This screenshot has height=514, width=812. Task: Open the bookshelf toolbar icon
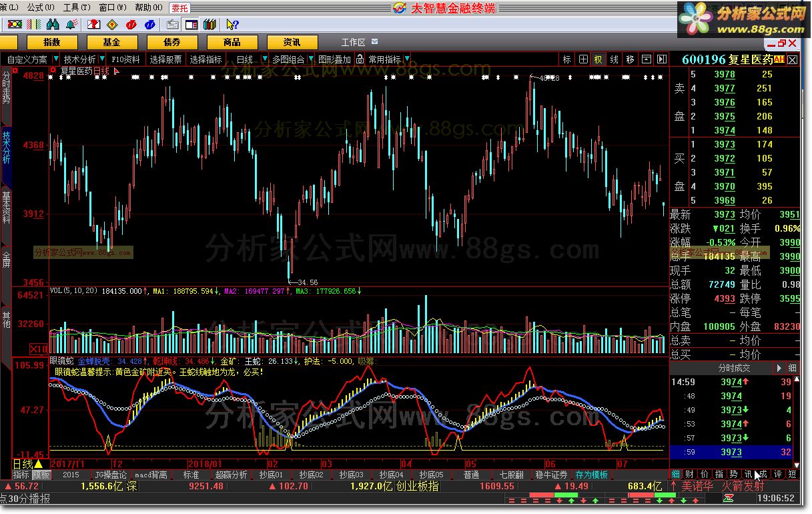210,25
